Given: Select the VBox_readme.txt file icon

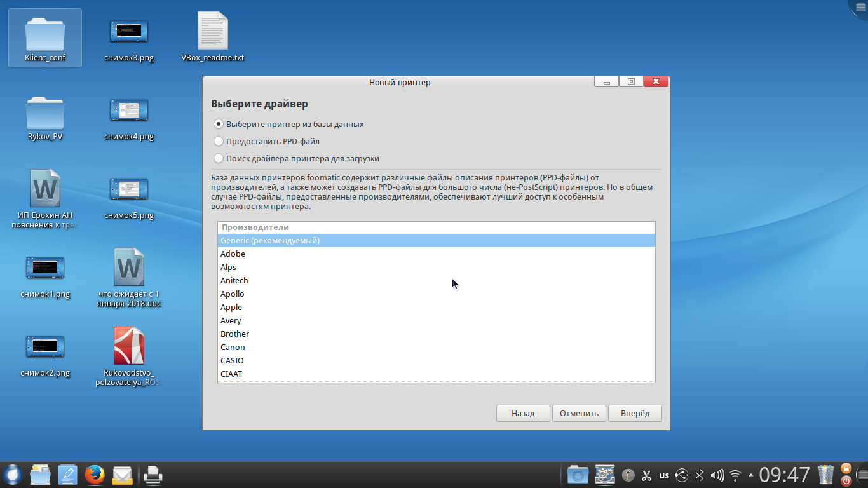Looking at the screenshot, I should coord(213,38).
